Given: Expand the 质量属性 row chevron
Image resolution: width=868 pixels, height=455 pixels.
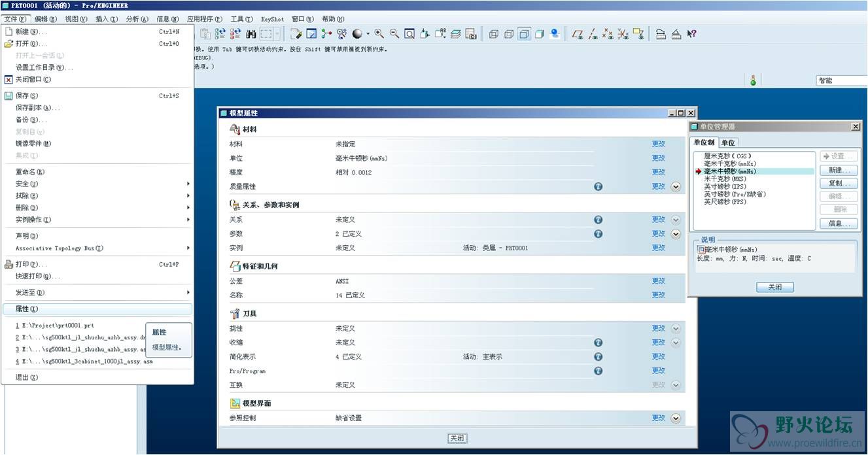Looking at the screenshot, I should (676, 186).
